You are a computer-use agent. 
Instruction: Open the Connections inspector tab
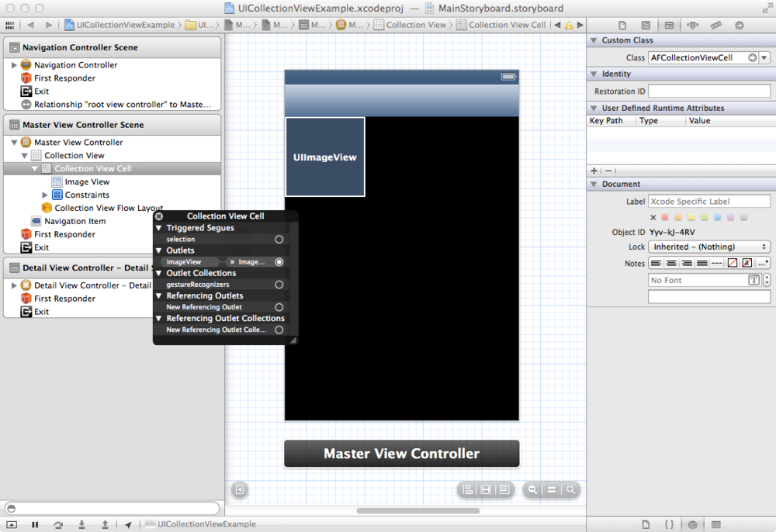pos(739,26)
